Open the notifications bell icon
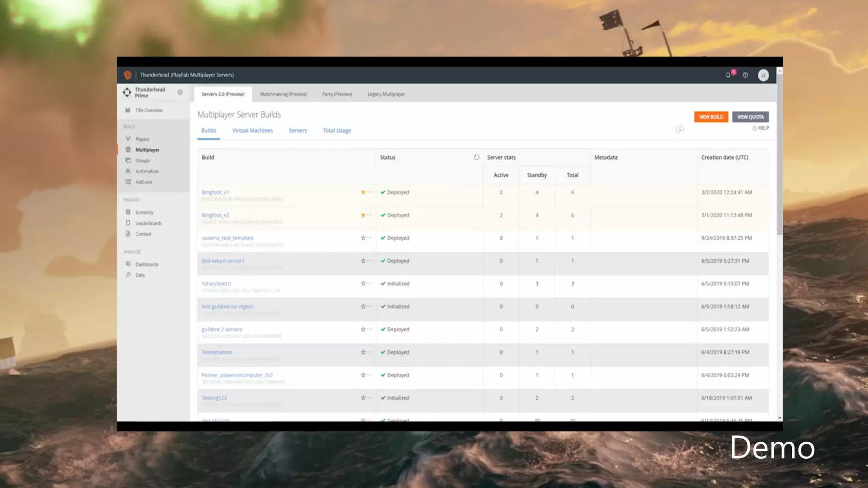Screen dimensions: 868x488 pos(728,75)
